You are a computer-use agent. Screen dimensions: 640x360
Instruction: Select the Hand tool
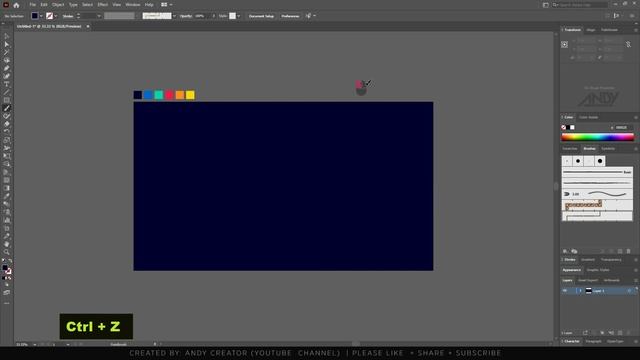7,244
